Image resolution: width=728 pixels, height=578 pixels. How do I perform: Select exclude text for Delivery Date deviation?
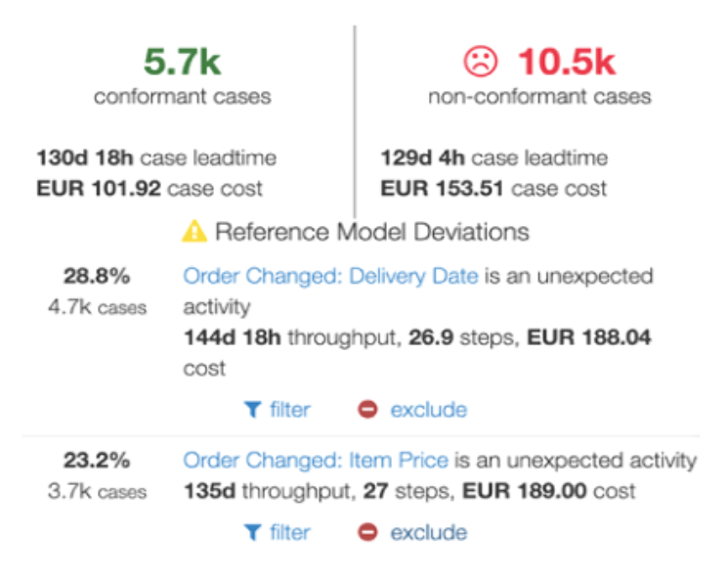429,410
